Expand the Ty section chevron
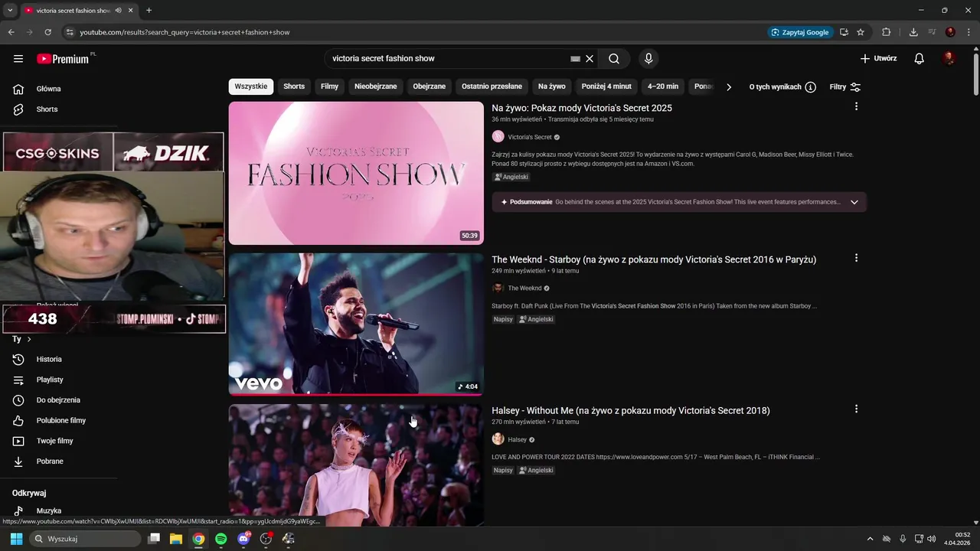Viewport: 980px width, 551px height. pos(29,339)
